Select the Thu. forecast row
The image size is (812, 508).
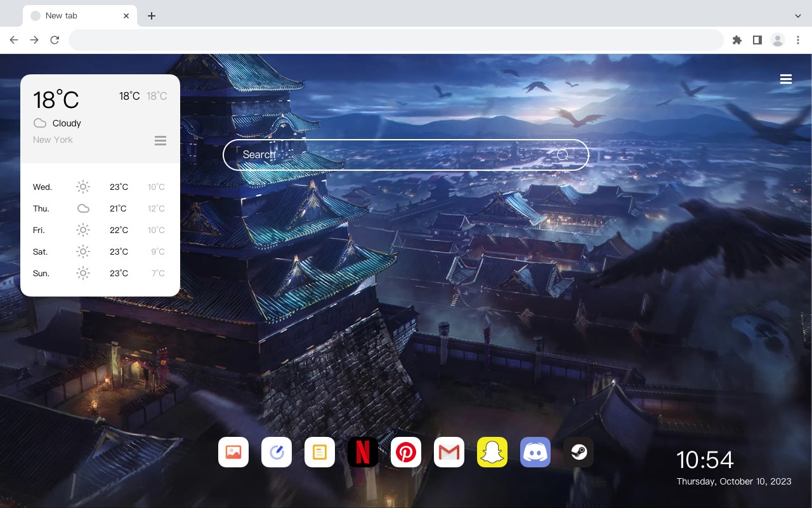(100, 208)
